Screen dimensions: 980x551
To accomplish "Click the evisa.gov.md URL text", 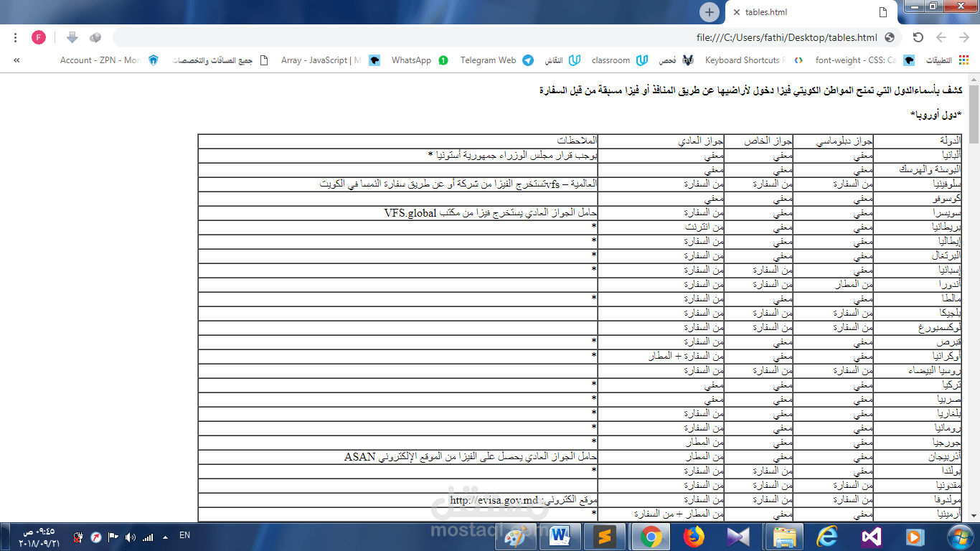I will [494, 500].
